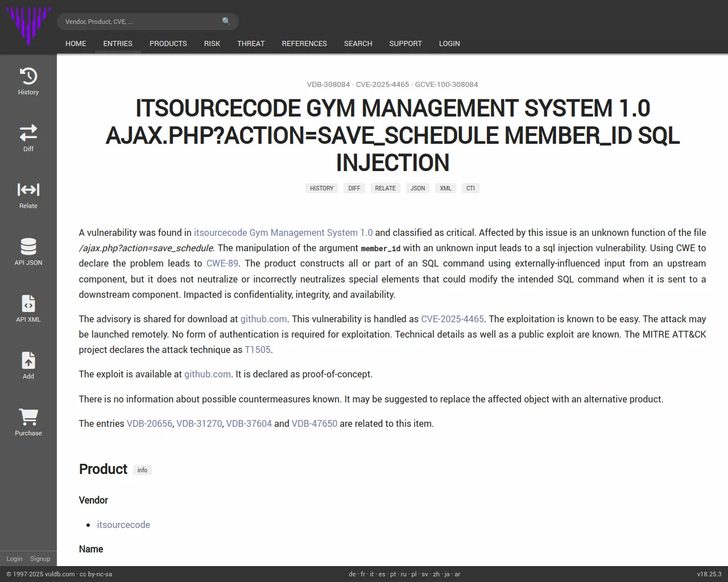This screenshot has width=728, height=582.
Task: Open the SEARCH menu item
Action: click(x=358, y=43)
